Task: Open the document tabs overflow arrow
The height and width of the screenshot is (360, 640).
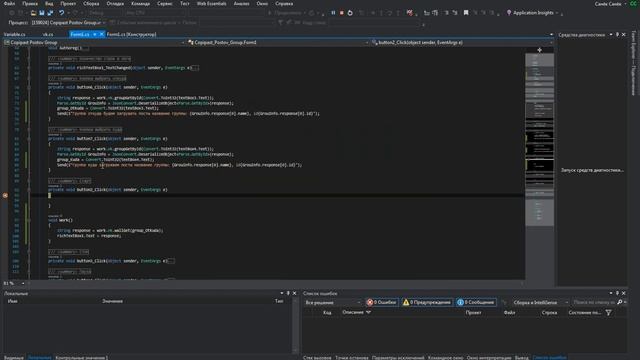Action: point(551,35)
